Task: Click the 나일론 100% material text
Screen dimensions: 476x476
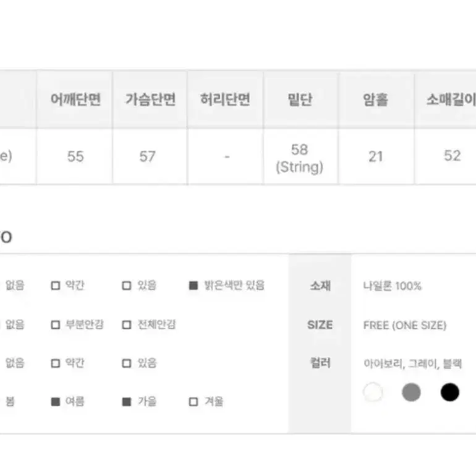Action: click(x=392, y=286)
